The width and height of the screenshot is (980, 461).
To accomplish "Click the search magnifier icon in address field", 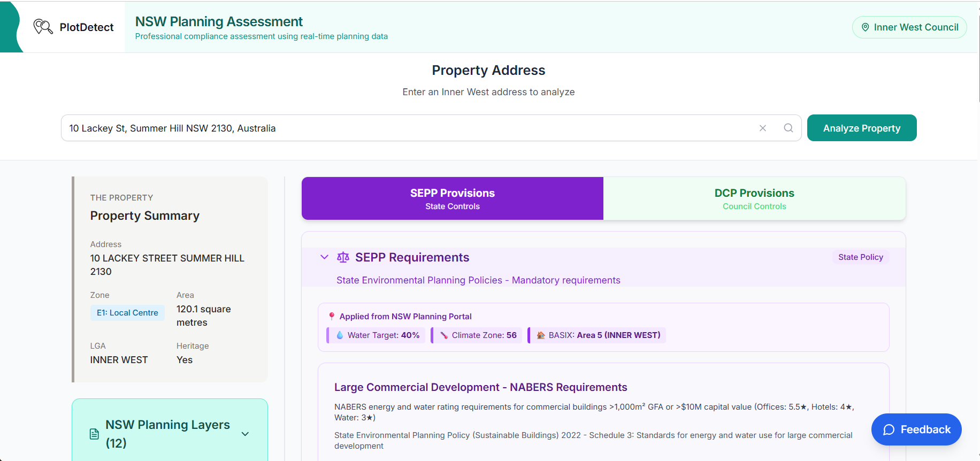I will point(788,128).
